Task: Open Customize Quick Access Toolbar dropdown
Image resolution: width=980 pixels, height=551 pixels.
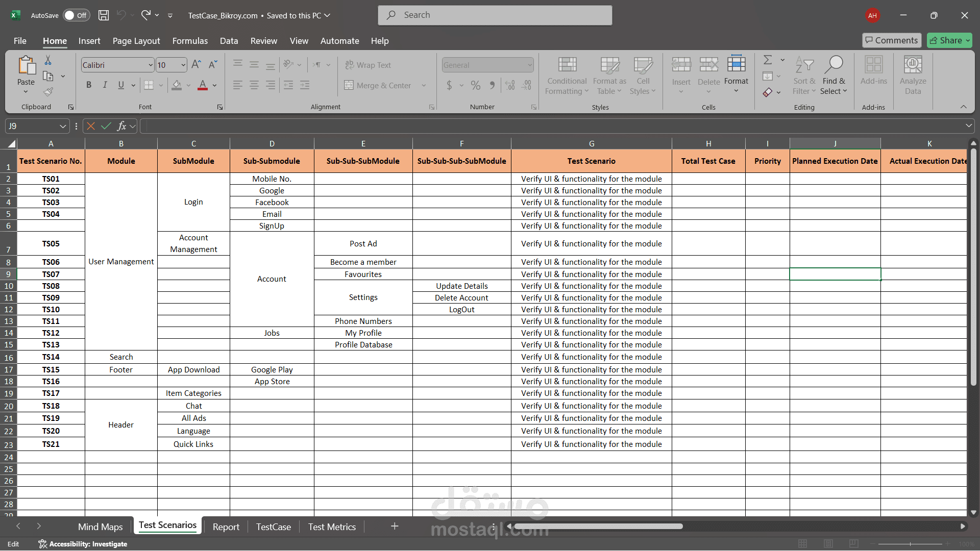Action: (x=170, y=15)
